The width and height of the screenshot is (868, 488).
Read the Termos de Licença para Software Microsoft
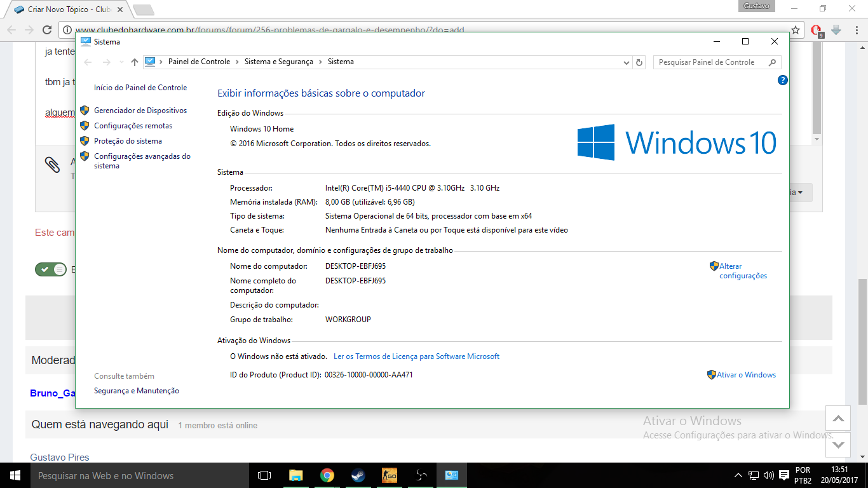pyautogui.click(x=417, y=356)
